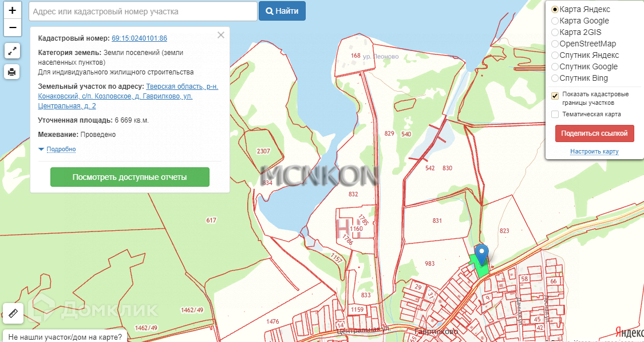
Task: Click Посмотреть доступные отчеты button
Action: 130,177
